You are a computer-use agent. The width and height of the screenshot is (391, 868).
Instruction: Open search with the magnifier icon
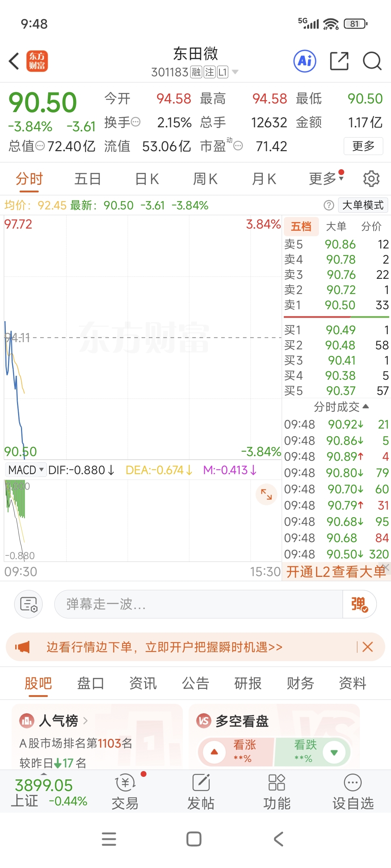pos(373,61)
